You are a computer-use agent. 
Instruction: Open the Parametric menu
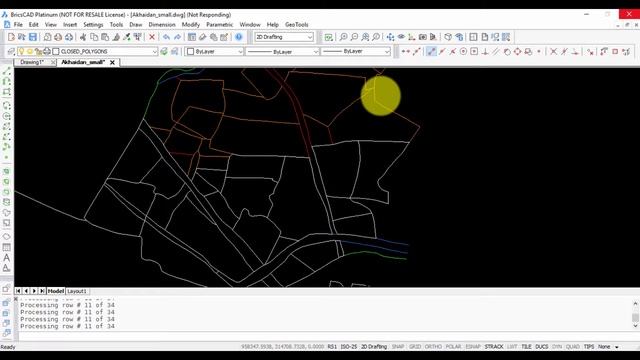click(220, 24)
